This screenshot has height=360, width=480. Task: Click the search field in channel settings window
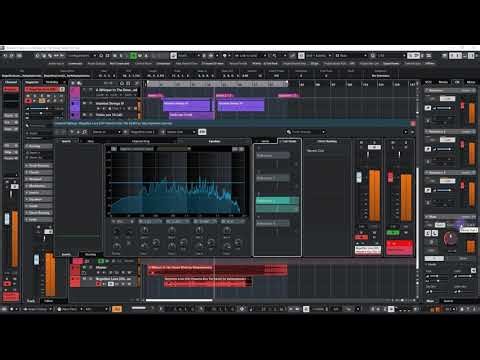(306, 132)
